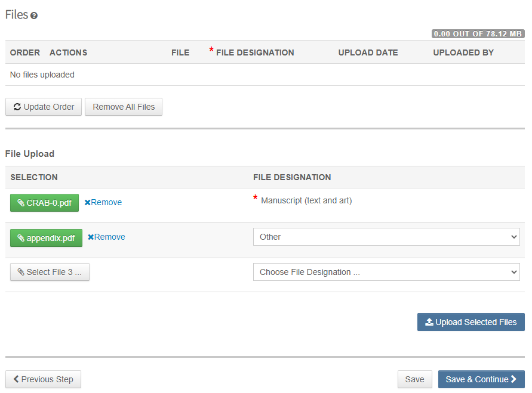Remove the appendix.pdf file selection
The width and height of the screenshot is (532, 393).
[x=106, y=237]
